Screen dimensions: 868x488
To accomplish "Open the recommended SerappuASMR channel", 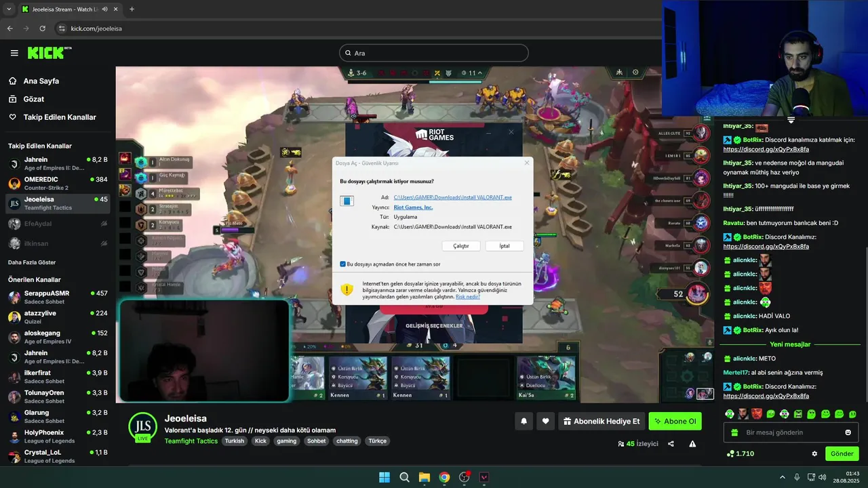I will pos(58,297).
